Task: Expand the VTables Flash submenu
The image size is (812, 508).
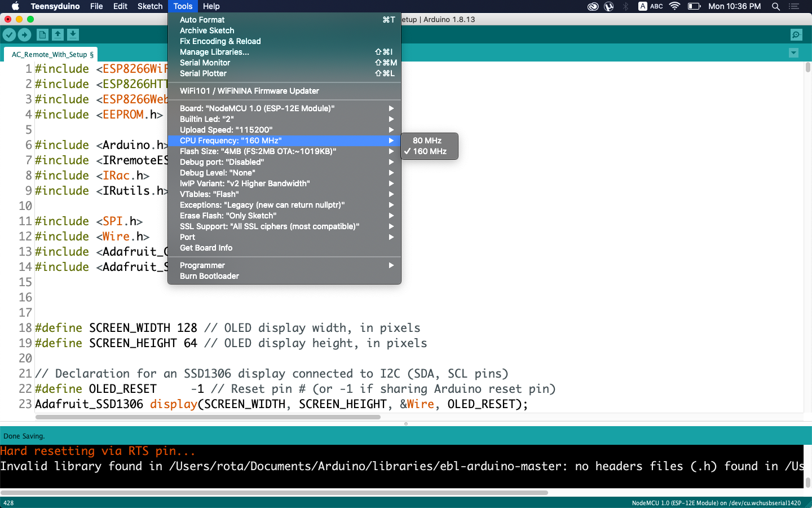Action: click(x=284, y=194)
